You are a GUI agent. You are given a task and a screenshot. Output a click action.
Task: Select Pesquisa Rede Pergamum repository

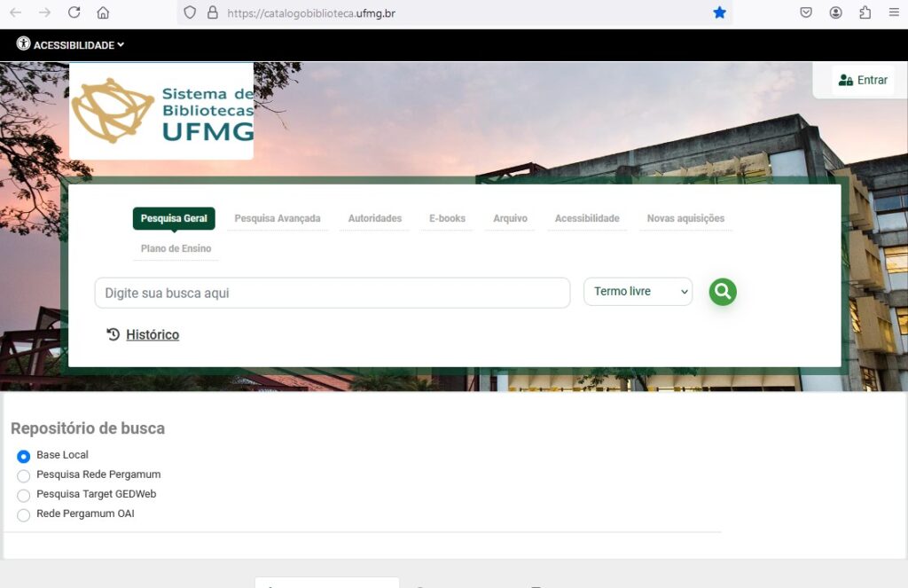coord(24,475)
